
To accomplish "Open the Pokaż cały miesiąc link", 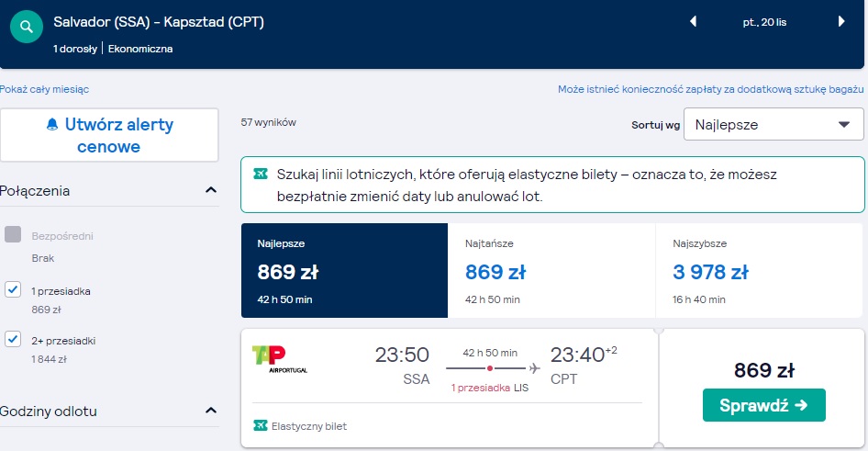I will point(44,89).
